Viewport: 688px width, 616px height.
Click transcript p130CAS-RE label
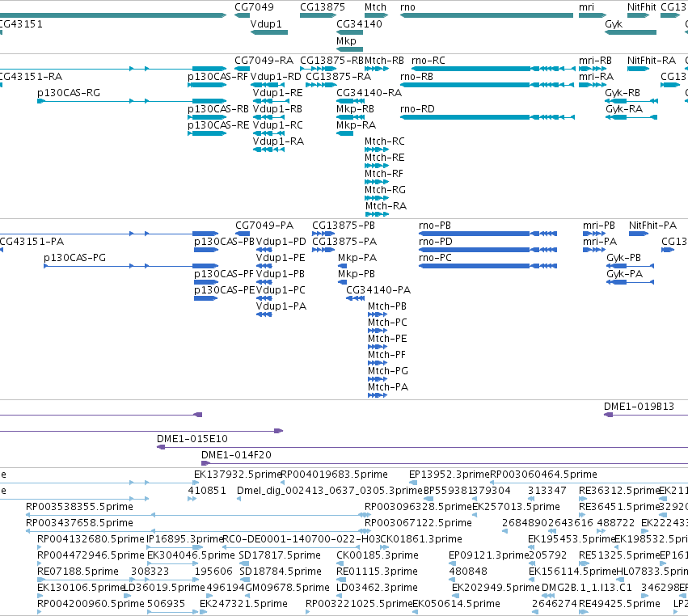(218, 125)
